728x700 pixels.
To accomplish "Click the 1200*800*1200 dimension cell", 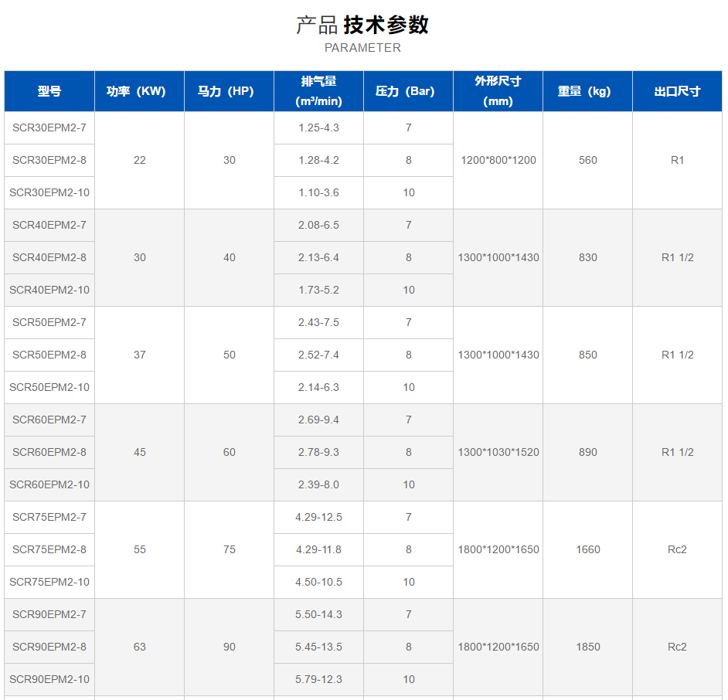I will point(498,160).
